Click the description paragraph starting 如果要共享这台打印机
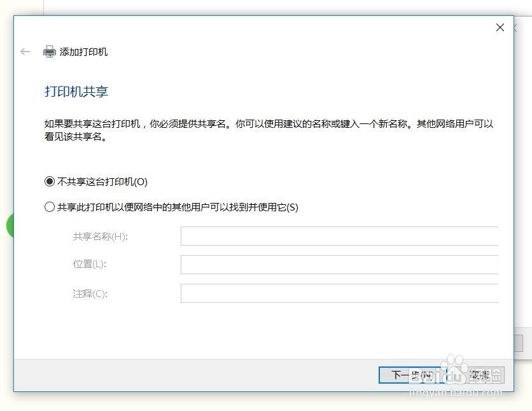Image resolution: width=532 pixels, height=411 pixels. tap(269, 130)
